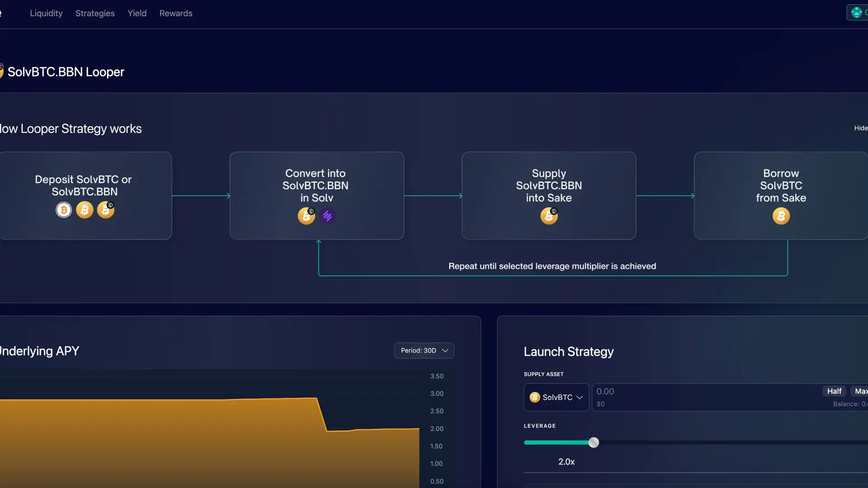
Task: Click the coin icon in Supply card
Action: [549, 216]
